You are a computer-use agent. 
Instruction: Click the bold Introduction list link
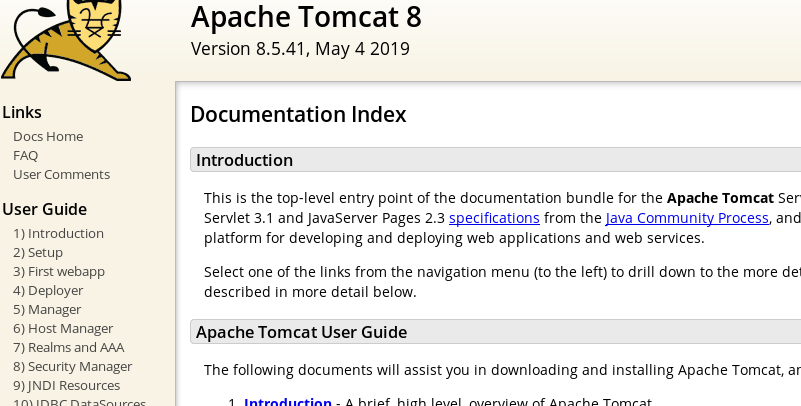tap(288, 402)
